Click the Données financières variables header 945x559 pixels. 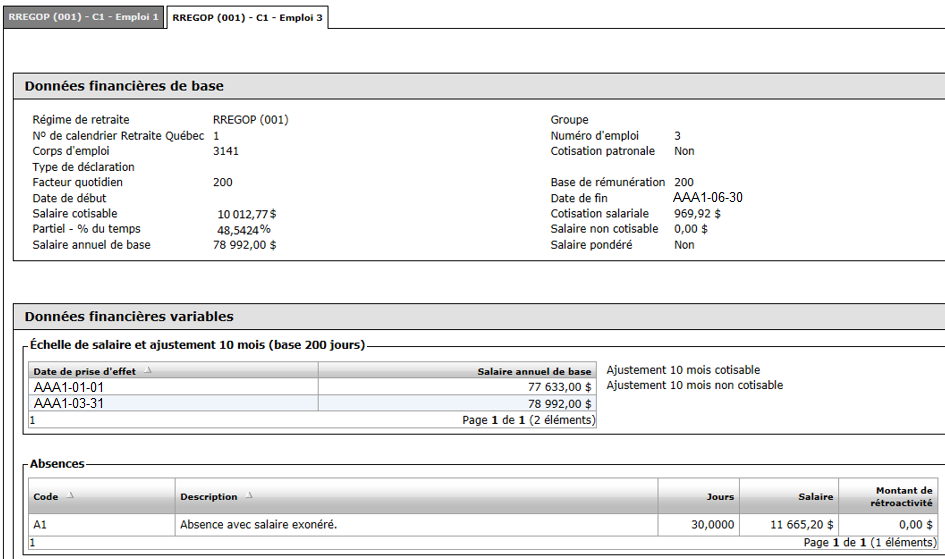pyautogui.click(x=129, y=316)
